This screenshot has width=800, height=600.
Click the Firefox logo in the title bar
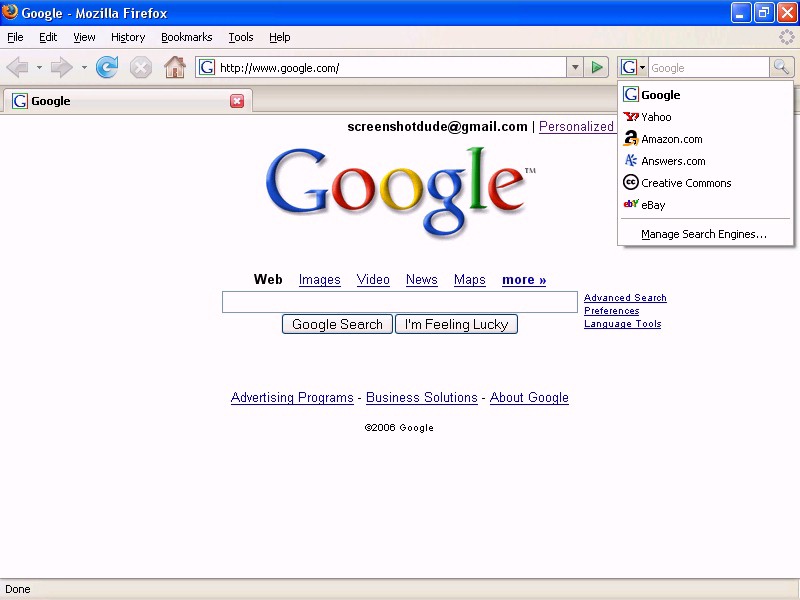coord(9,12)
